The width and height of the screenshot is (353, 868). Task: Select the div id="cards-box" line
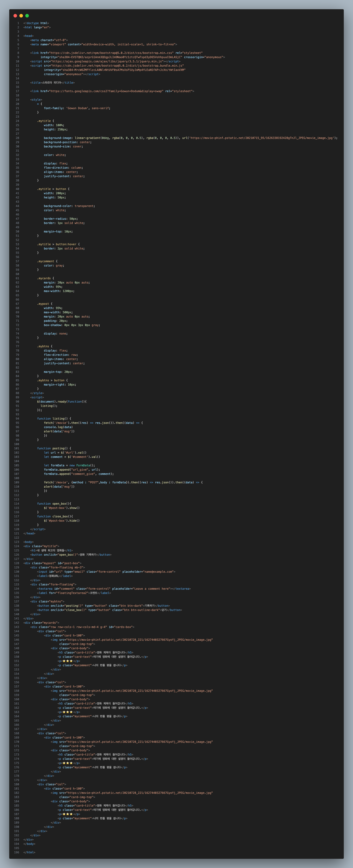[82, 627]
